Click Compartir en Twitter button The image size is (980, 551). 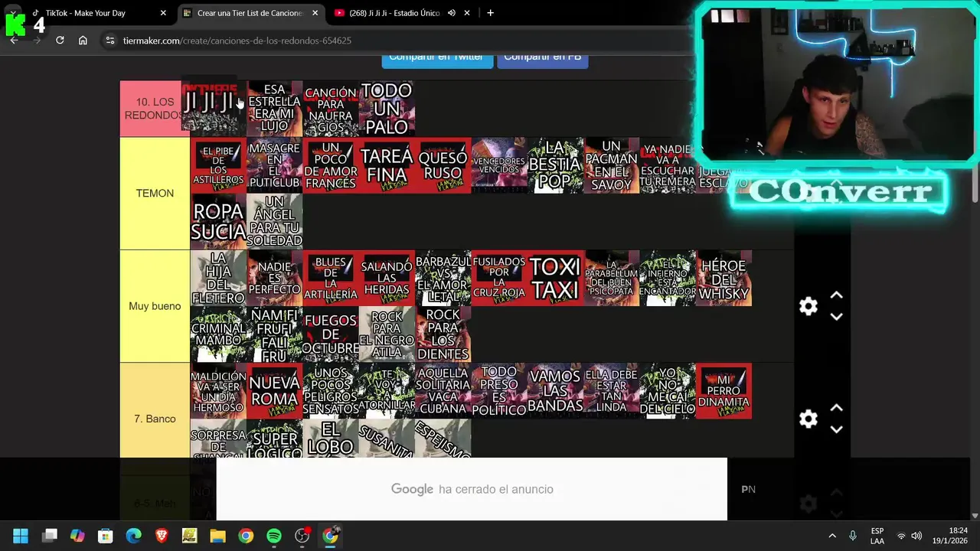coord(436,58)
